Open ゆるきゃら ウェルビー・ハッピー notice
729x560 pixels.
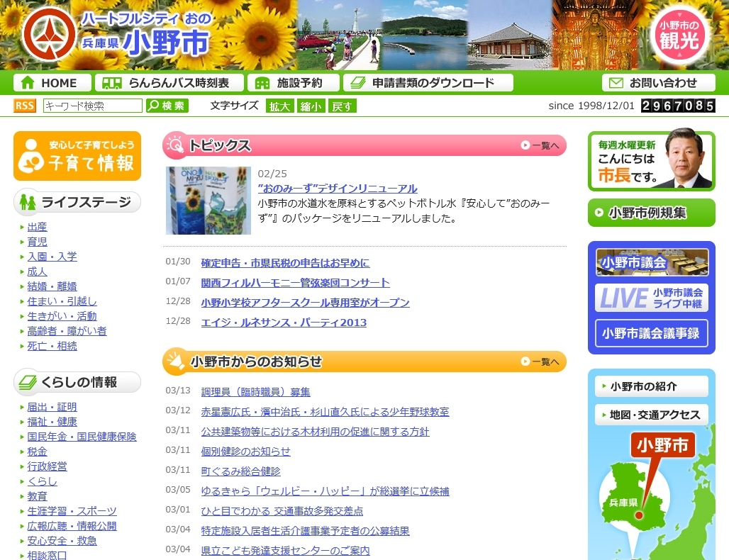click(x=325, y=491)
